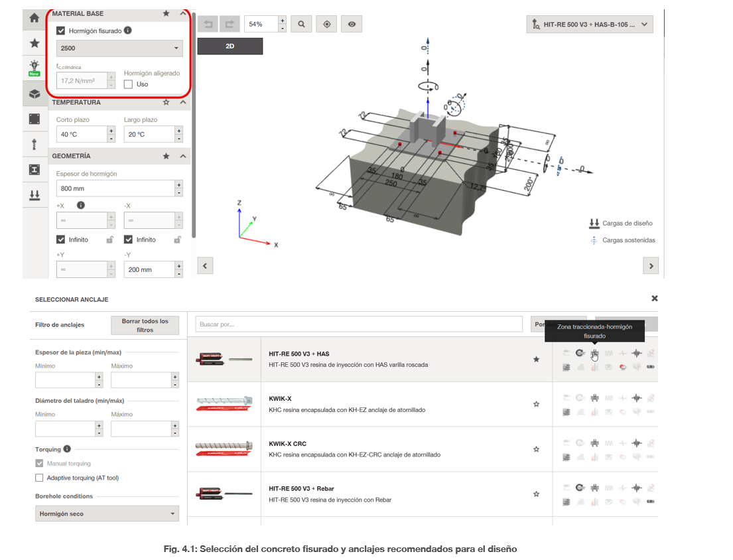Collapse the Temperatura section
Image resolution: width=733 pixels, height=560 pixels.
click(183, 102)
